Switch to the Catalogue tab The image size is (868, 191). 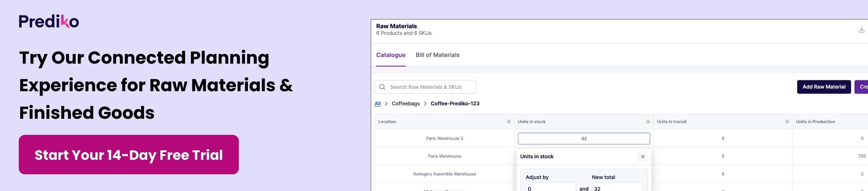[x=391, y=55]
